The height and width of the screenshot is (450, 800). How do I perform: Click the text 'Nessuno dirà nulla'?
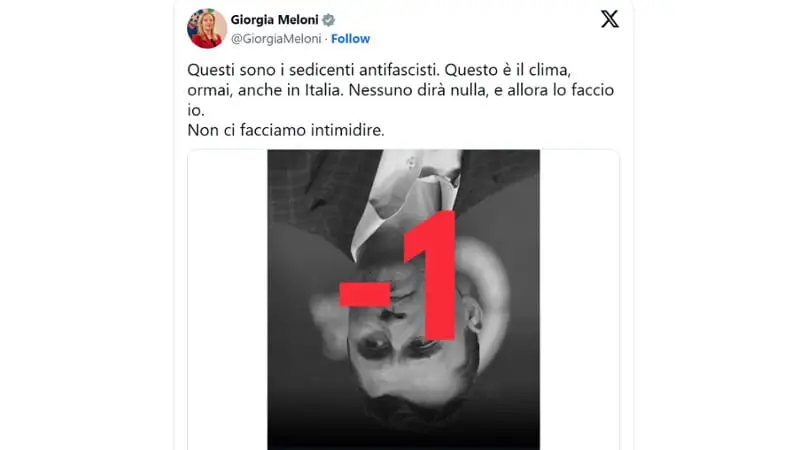tap(418, 90)
